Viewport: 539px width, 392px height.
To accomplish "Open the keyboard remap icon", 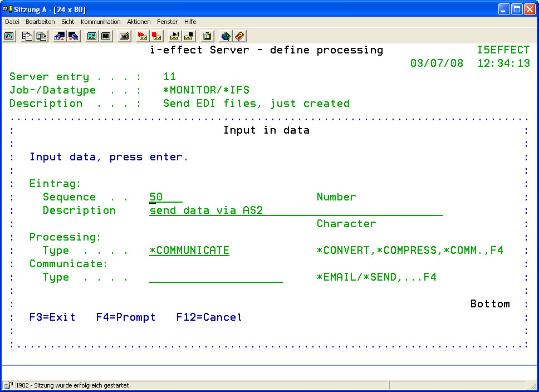I will tap(124, 36).
